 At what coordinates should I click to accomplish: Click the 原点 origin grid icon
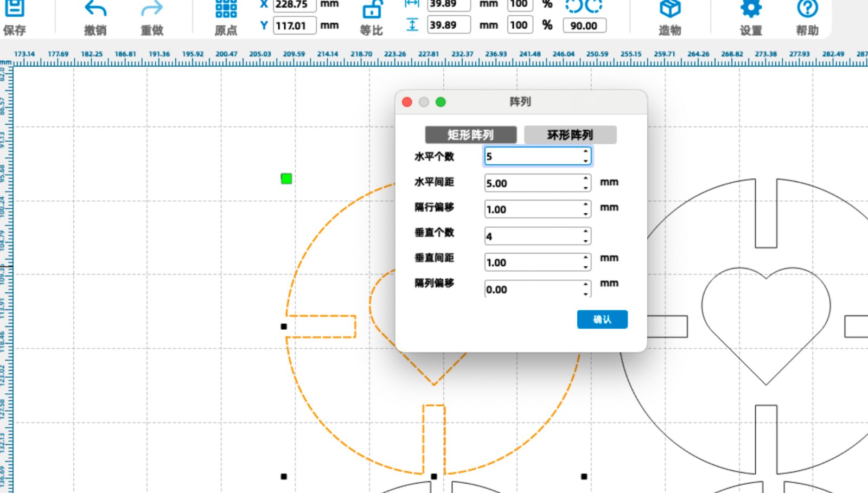(x=226, y=9)
